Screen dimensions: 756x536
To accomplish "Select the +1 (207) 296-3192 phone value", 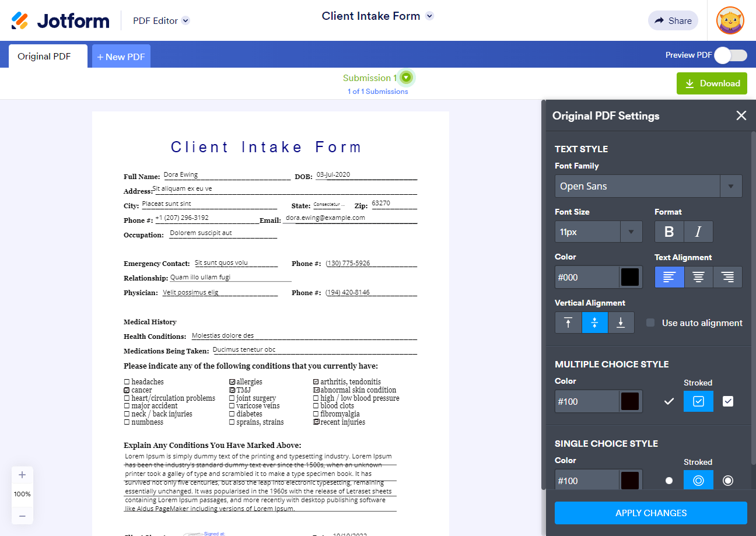I will (182, 218).
